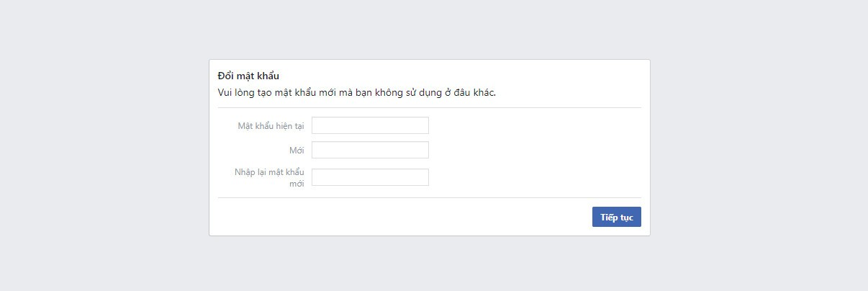Select the 'Nhập lại mật khẩu mới' field
Image resolution: width=868 pixels, height=291 pixels.
point(370,177)
